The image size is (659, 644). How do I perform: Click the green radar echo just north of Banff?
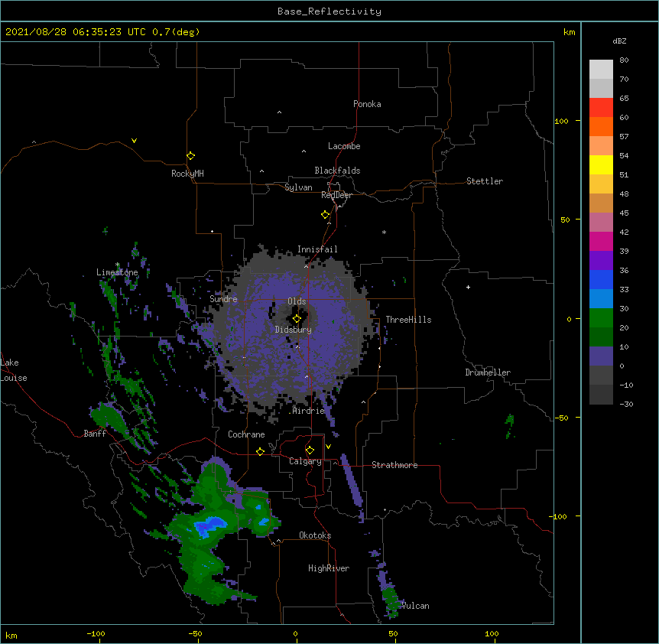coord(109,416)
